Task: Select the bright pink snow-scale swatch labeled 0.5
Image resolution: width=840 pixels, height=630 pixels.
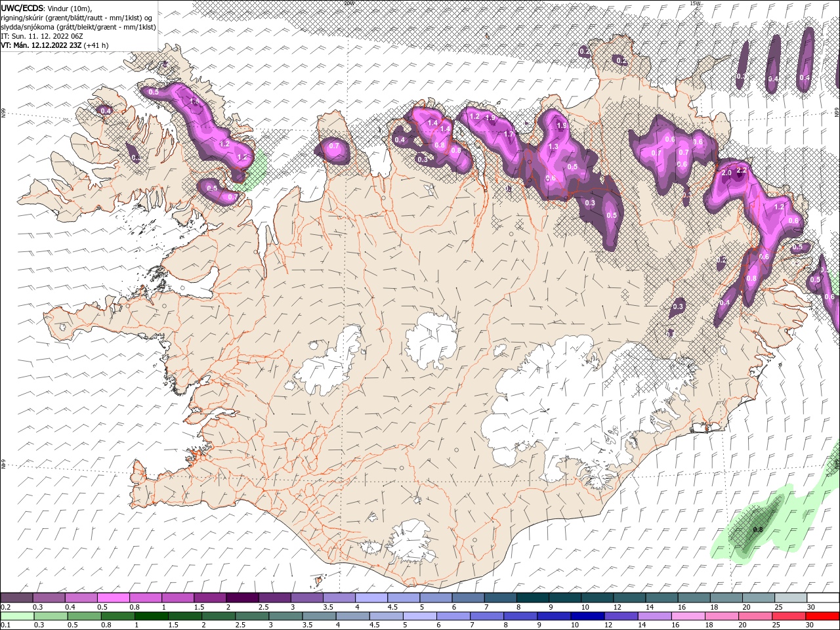Action: (x=113, y=597)
